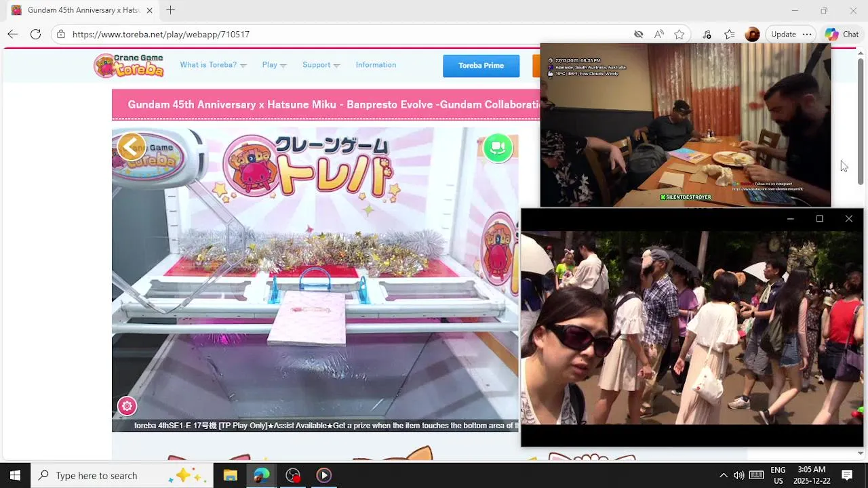Click the scrolling machine description text
868x488 pixels.
tap(326, 426)
